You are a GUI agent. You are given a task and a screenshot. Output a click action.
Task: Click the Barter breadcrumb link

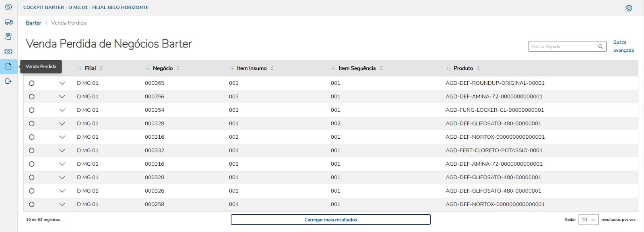[x=33, y=23]
